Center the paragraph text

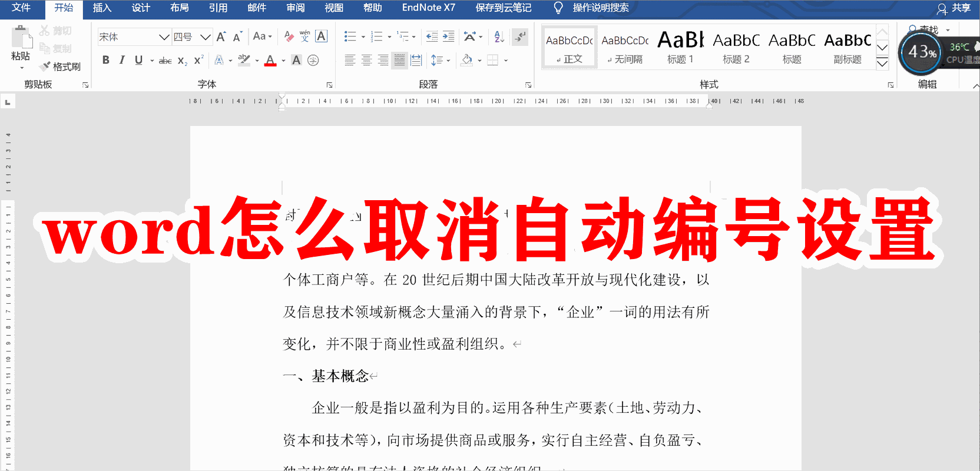[366, 60]
